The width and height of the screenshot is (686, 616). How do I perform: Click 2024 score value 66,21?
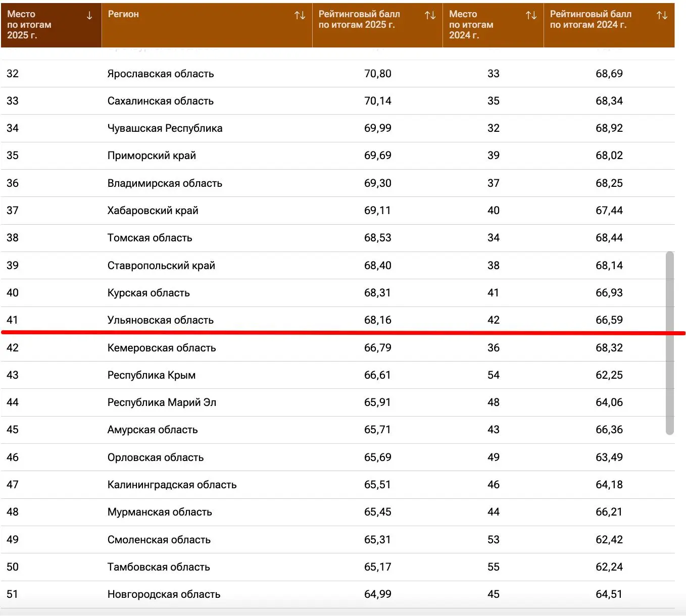click(609, 512)
